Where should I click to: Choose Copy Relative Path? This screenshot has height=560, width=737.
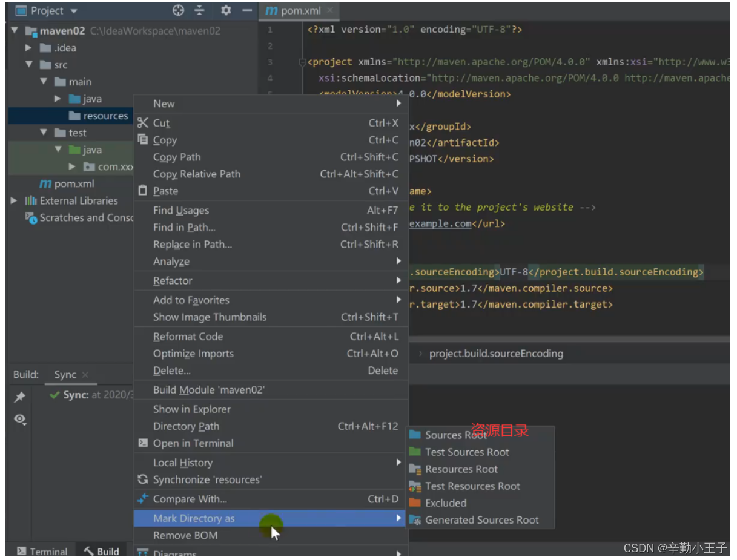tap(271, 174)
